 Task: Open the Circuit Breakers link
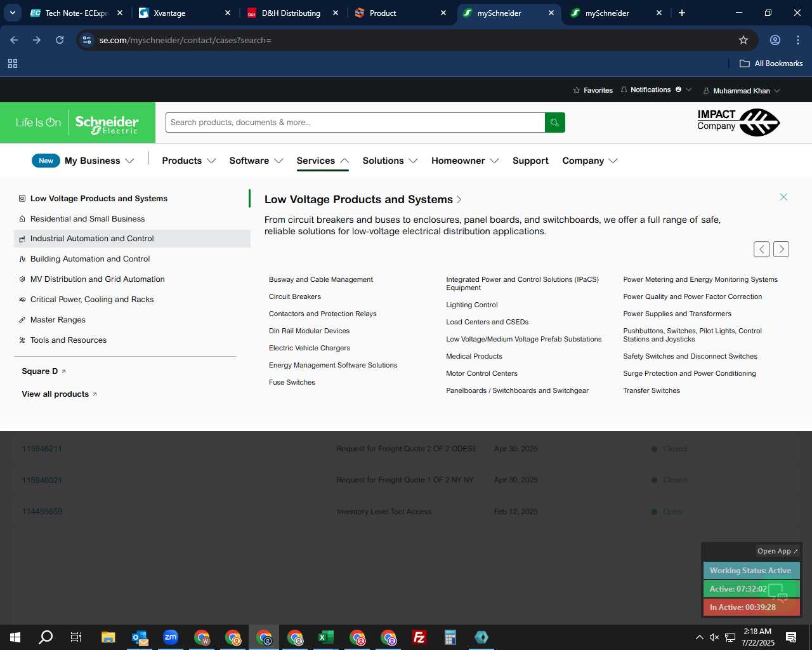295,296
